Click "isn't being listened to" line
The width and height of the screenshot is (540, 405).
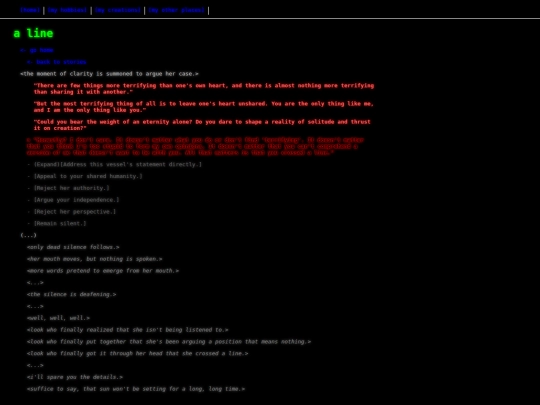pyautogui.click(x=127, y=330)
